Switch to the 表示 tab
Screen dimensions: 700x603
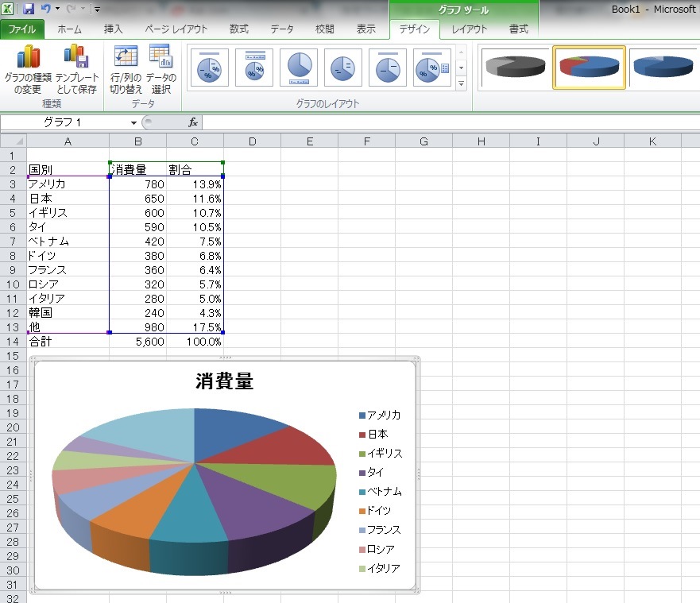click(365, 29)
